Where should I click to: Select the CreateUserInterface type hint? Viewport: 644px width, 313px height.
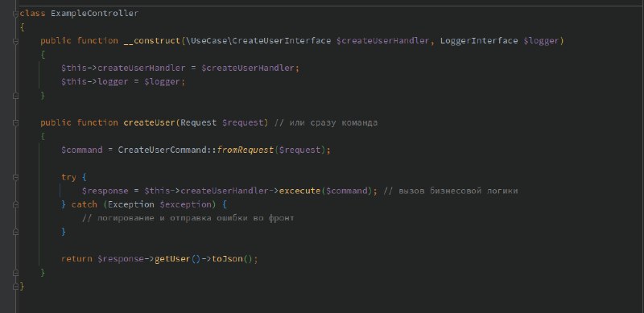click(282, 41)
